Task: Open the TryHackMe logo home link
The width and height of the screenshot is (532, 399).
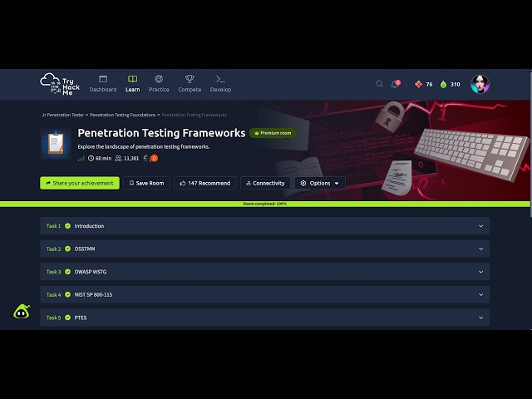Action: click(60, 84)
